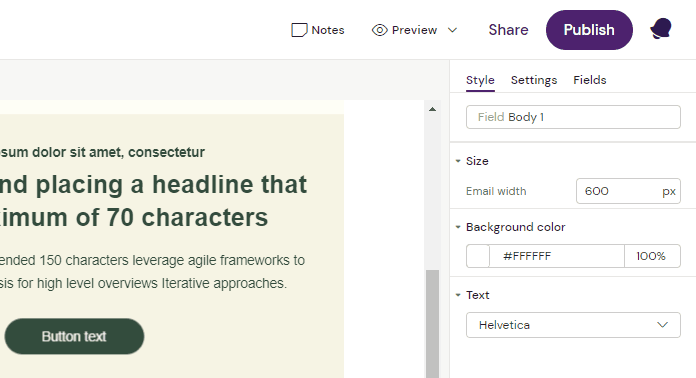This screenshot has width=696, height=378.
Task: Click the Preview eye icon
Action: coord(380,30)
